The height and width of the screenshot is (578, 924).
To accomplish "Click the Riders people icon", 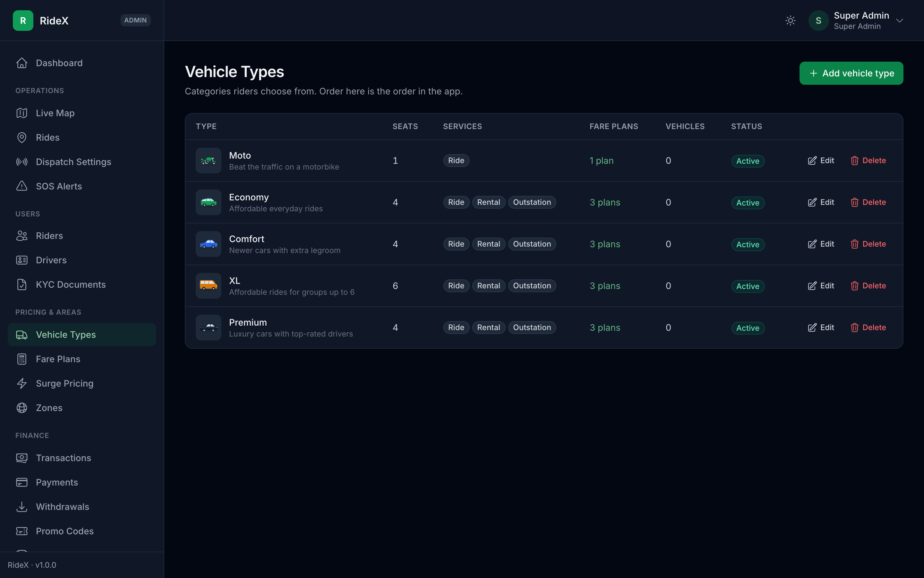I will click(x=22, y=236).
